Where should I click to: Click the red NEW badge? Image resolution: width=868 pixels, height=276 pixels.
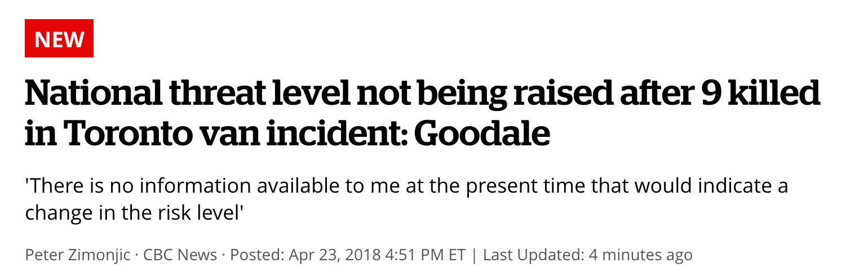click(59, 38)
